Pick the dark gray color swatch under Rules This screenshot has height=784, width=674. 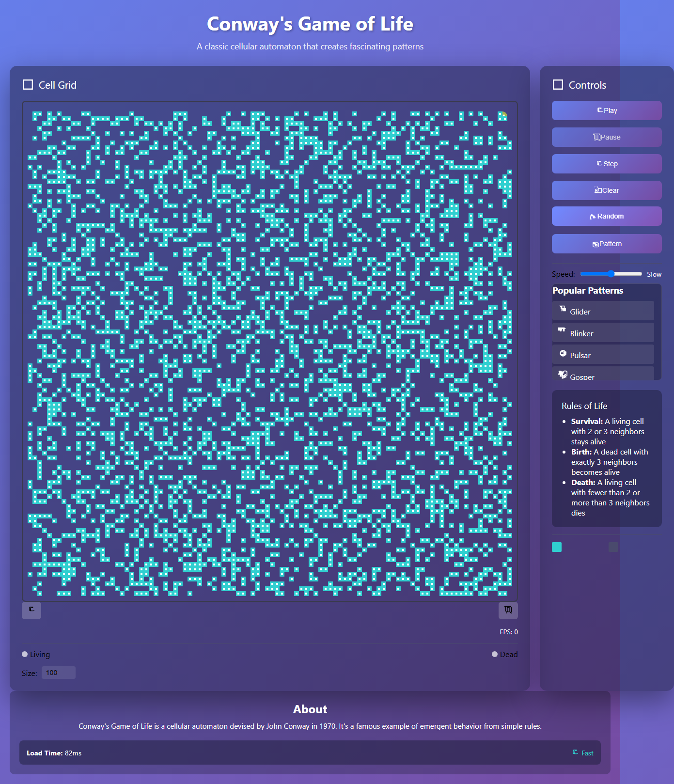(613, 547)
